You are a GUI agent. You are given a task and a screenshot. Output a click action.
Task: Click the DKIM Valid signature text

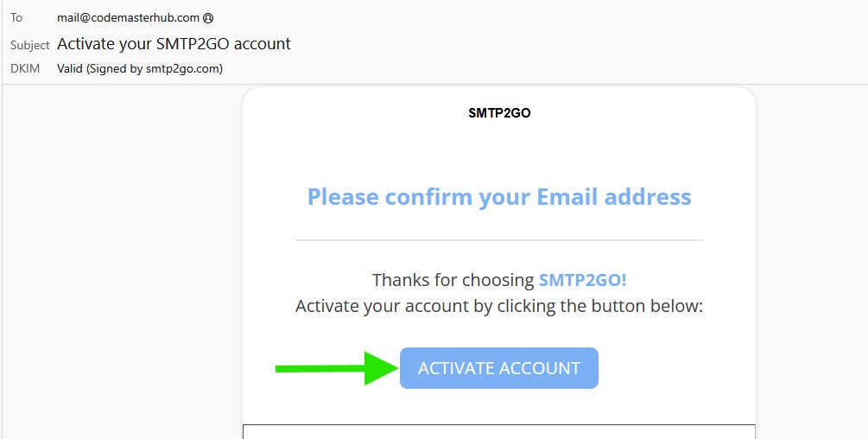(139, 68)
